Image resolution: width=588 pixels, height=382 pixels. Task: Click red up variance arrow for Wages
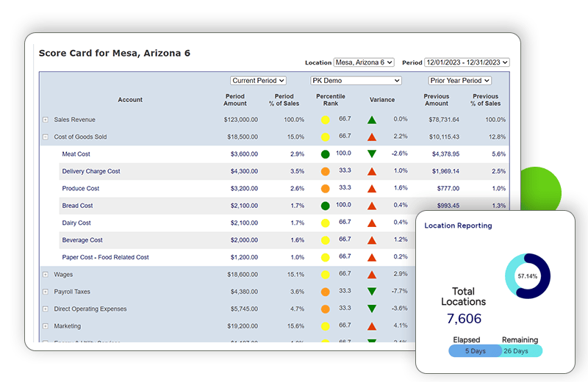[372, 275]
